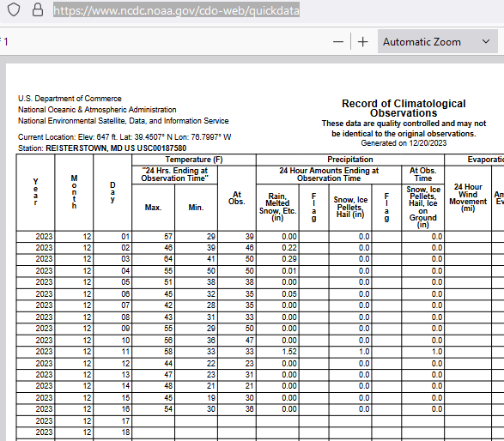504x441 pixels.
Task: Click the padlock site security icon
Action: click(38, 10)
